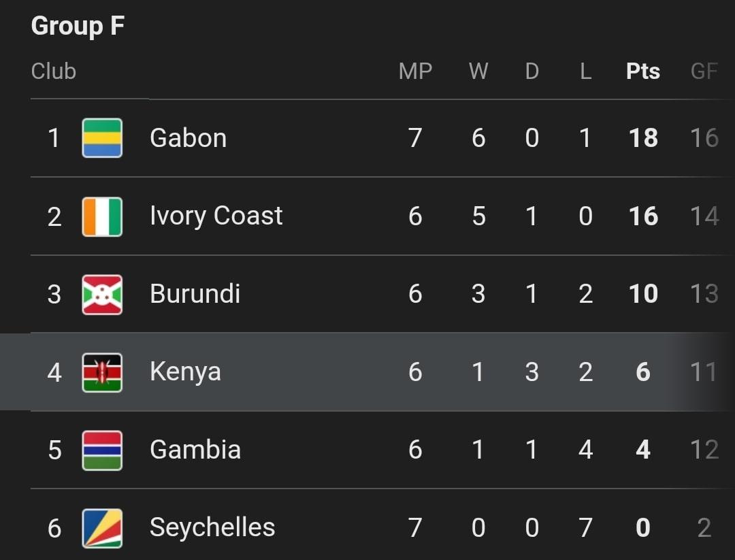The height and width of the screenshot is (560, 735).
Task: Click the Gambia flag icon
Action: click(x=102, y=450)
